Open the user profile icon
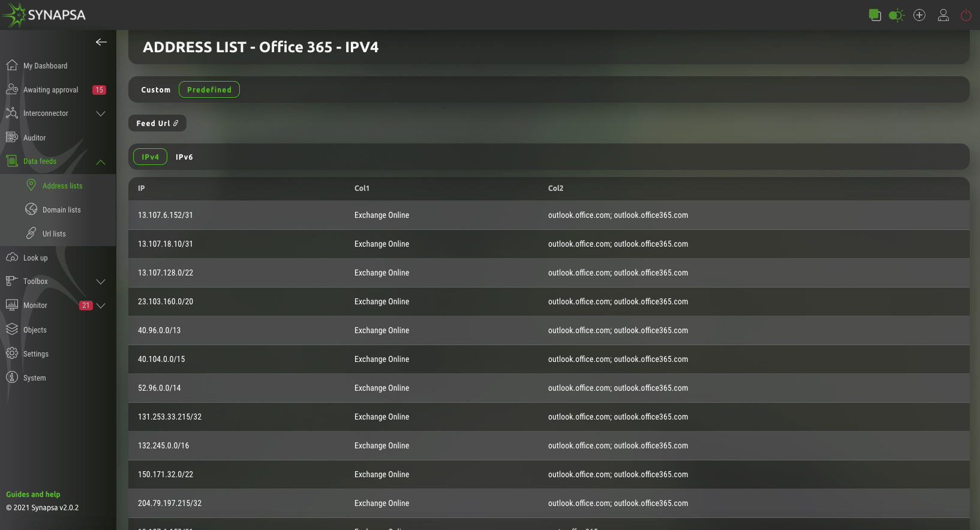 point(943,15)
